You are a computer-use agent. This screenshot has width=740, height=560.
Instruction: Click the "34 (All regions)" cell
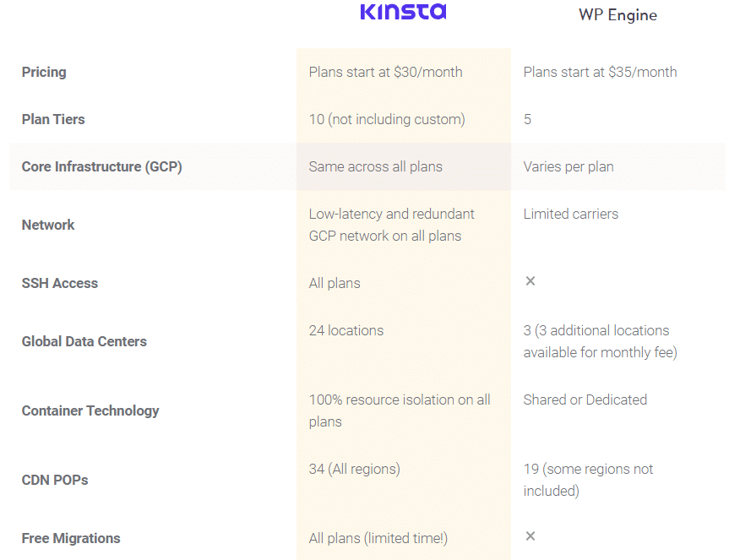click(355, 469)
